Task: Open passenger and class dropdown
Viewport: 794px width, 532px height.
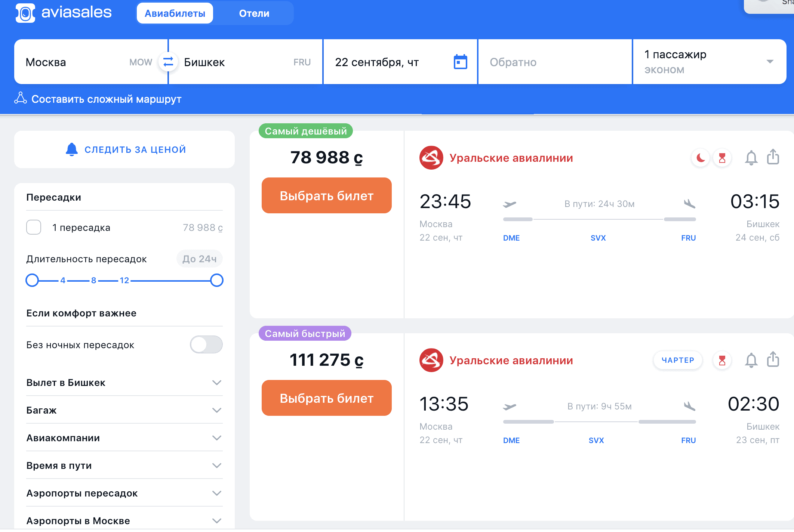Action: point(710,62)
